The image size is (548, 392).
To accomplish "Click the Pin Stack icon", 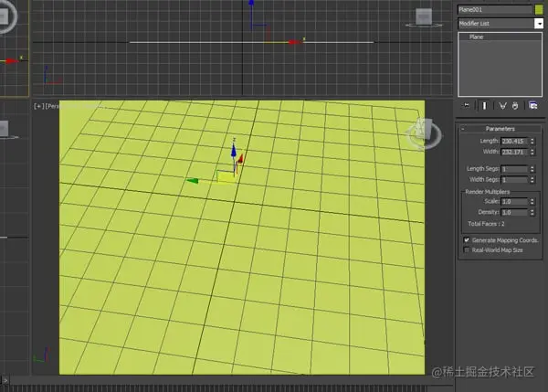I will click(467, 105).
